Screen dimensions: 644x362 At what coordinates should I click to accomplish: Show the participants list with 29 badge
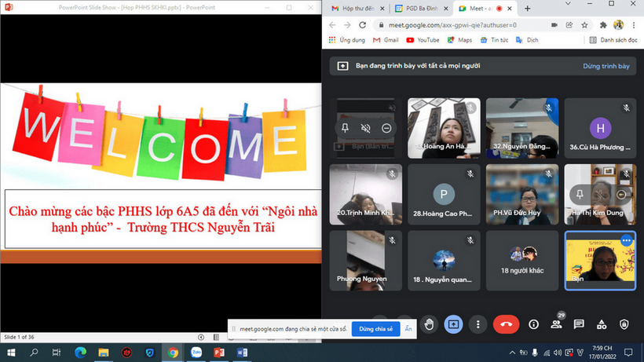(x=556, y=324)
